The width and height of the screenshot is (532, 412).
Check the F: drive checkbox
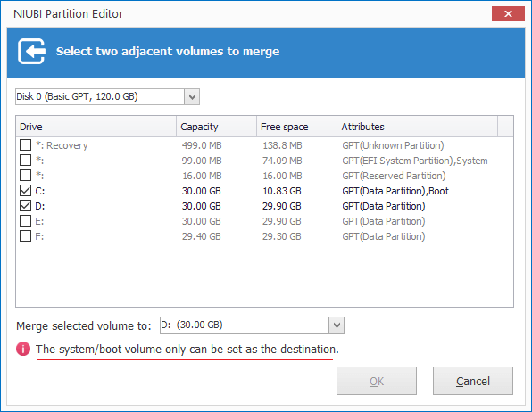(x=26, y=236)
